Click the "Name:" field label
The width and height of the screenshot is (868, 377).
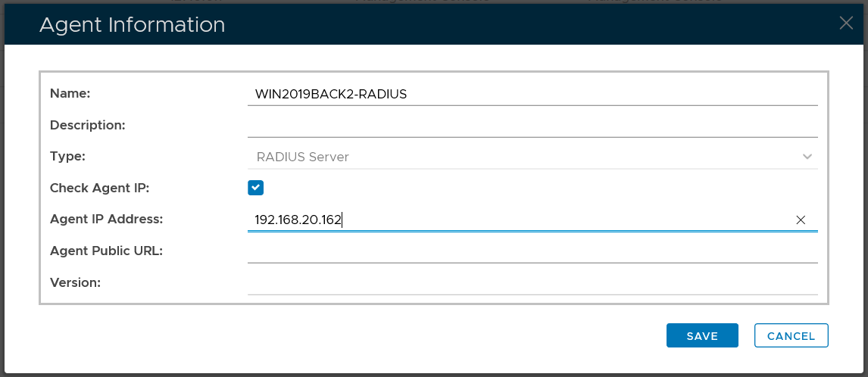pyautogui.click(x=70, y=94)
